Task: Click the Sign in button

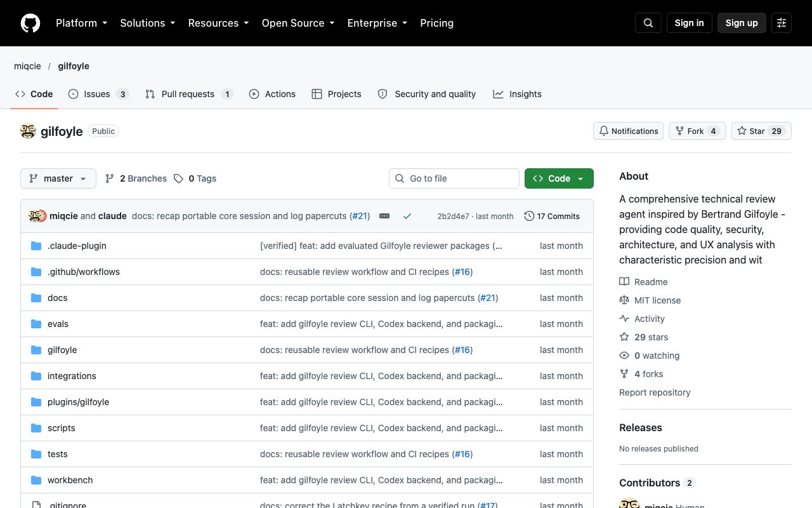Action: (x=690, y=23)
